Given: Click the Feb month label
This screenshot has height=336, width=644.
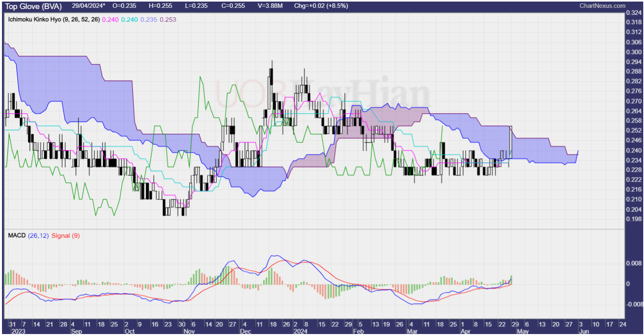Looking at the screenshot, I should pos(359,331).
